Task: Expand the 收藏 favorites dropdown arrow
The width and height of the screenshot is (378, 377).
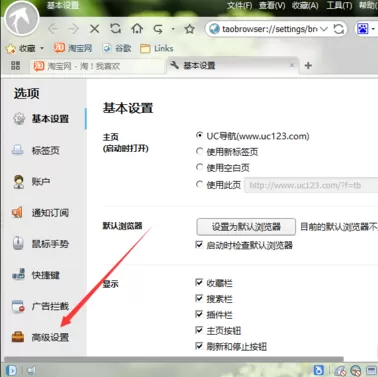Action: tap(42, 48)
